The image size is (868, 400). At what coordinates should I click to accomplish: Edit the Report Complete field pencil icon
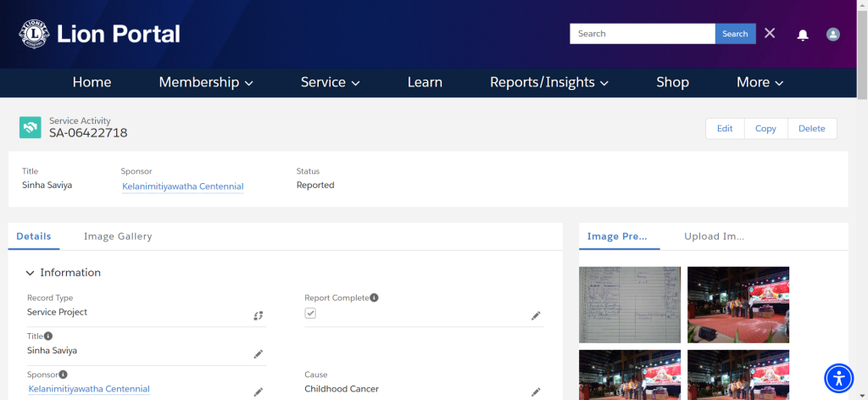point(536,315)
